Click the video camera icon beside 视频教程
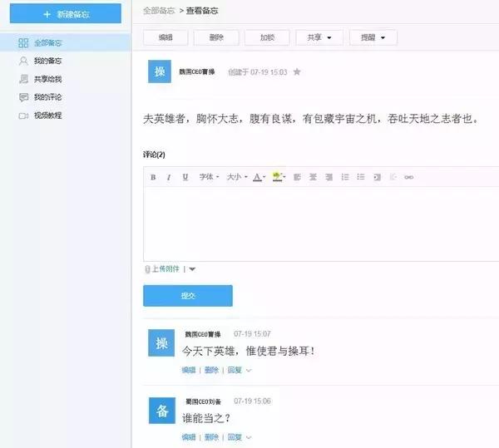The width and height of the screenshot is (499, 448). (23, 116)
